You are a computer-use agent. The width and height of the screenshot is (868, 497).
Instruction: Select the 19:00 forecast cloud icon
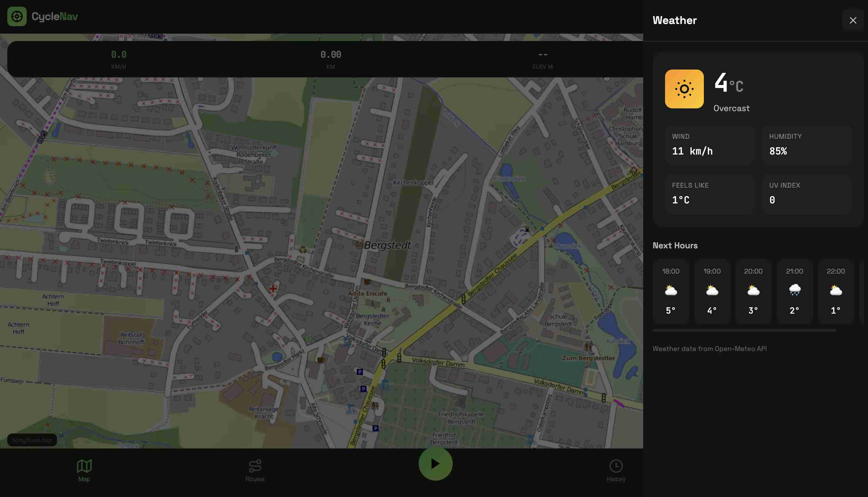coord(712,290)
